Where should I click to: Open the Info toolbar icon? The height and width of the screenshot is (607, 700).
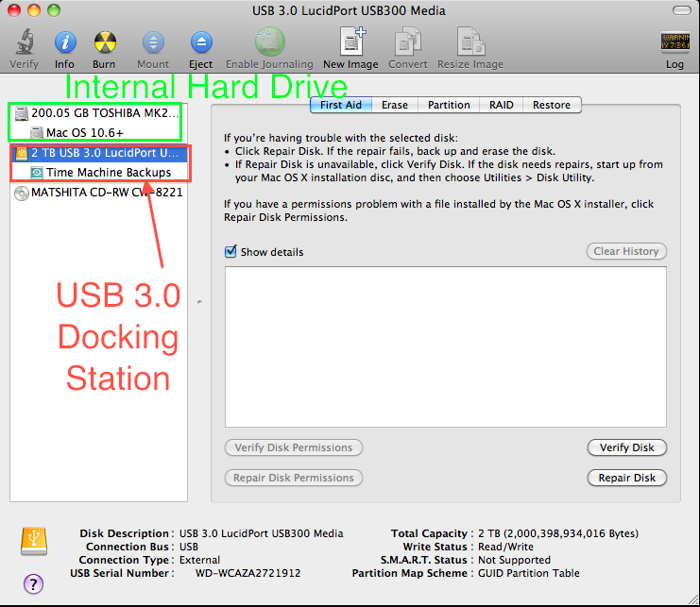[65, 42]
